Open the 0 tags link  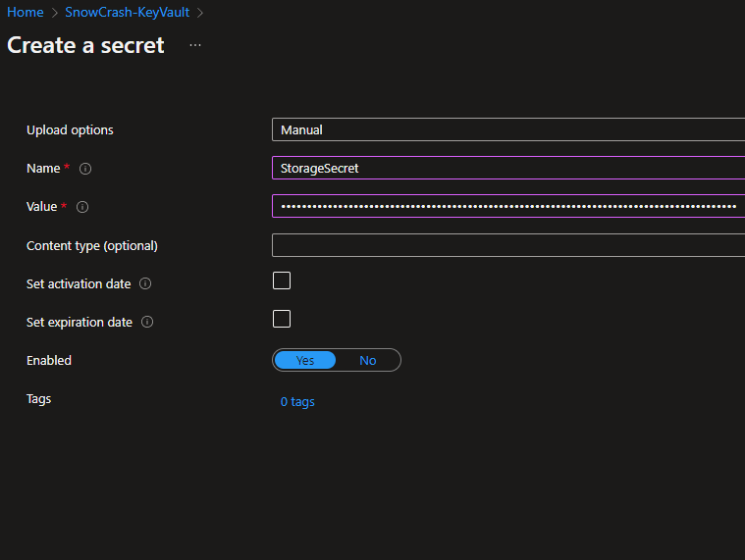tap(297, 402)
